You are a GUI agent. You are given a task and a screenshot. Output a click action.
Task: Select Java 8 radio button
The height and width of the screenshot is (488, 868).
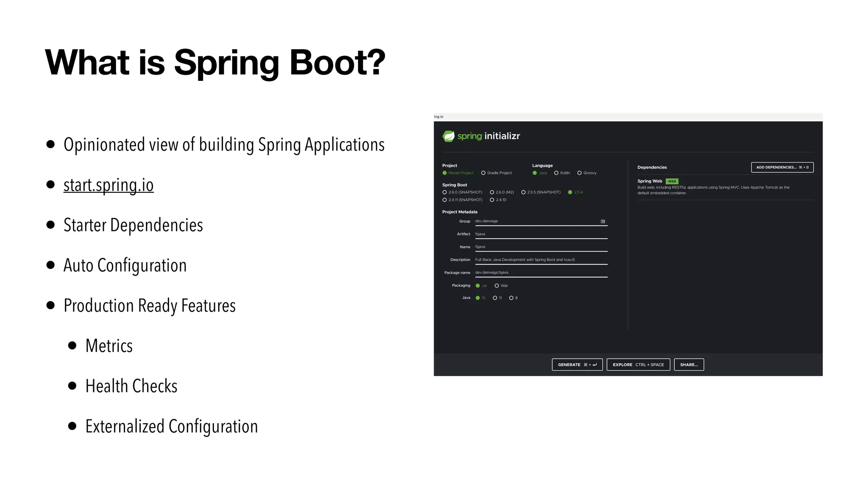click(511, 298)
